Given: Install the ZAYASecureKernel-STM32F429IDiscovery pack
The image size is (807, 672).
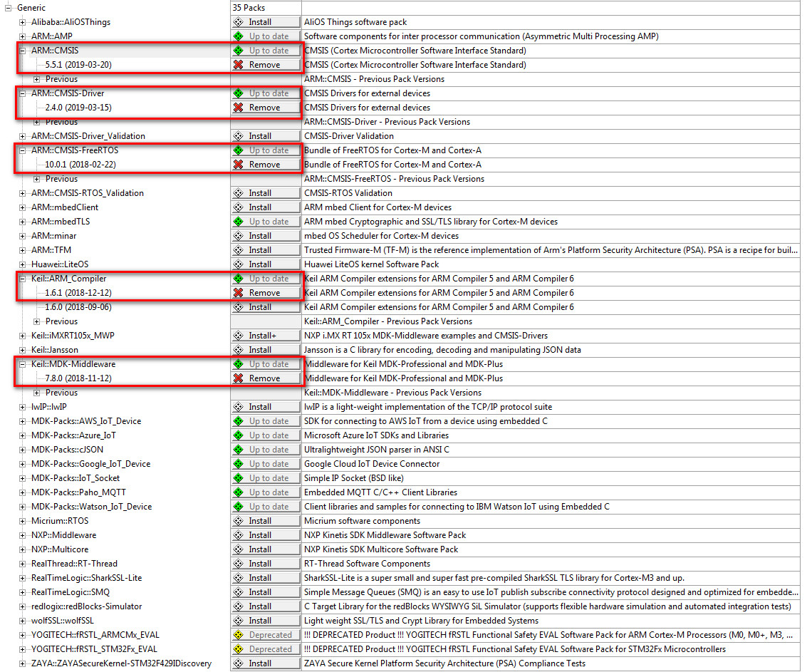Looking at the screenshot, I should tap(266, 663).
